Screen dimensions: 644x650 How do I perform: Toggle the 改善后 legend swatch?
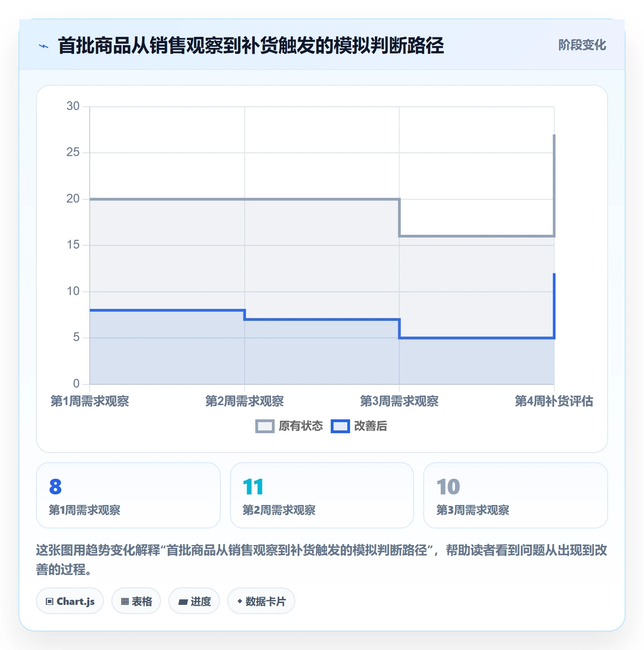pyautogui.click(x=340, y=426)
